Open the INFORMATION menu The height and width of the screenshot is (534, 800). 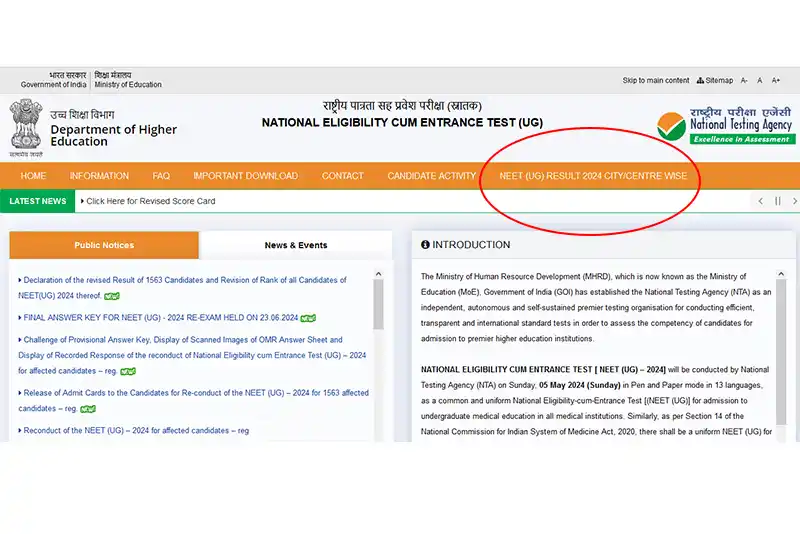(99, 176)
